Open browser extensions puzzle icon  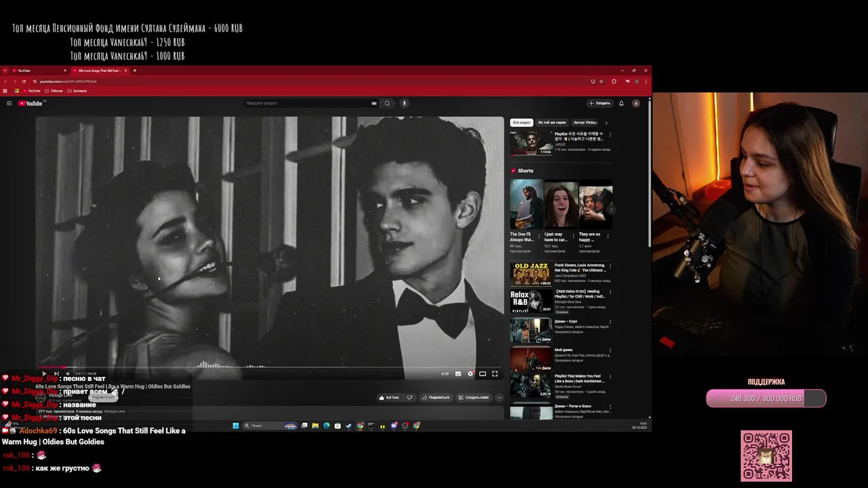tap(614, 81)
